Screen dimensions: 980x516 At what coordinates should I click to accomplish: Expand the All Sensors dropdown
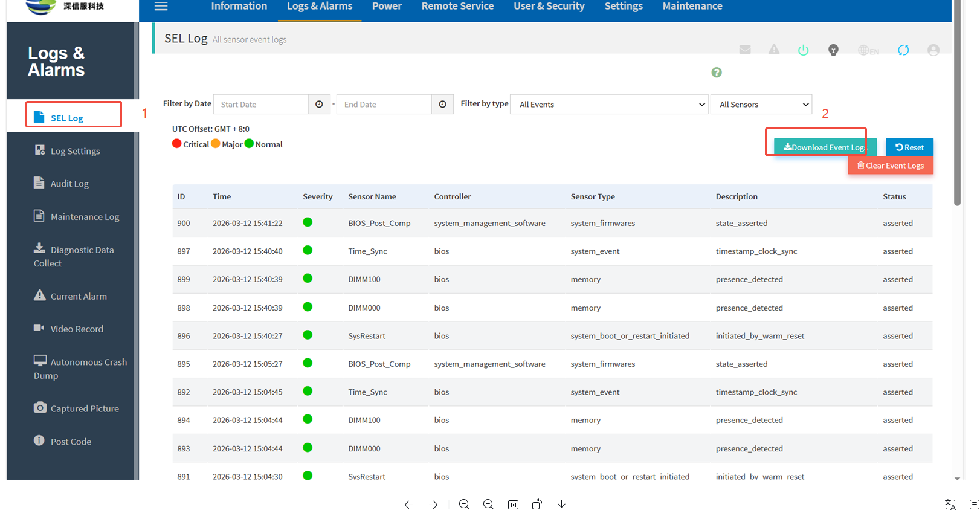coord(761,105)
